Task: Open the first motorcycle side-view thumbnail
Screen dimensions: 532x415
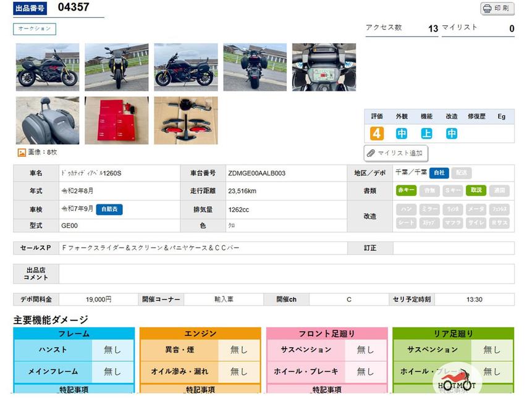Action: tap(48, 67)
